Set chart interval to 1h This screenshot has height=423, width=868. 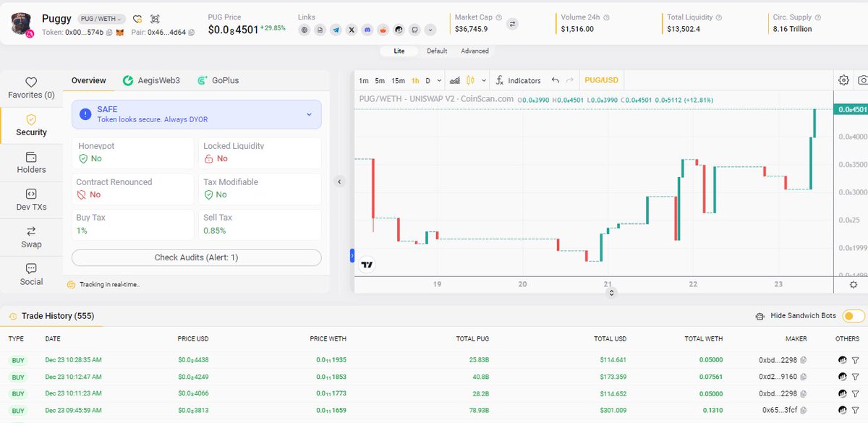click(415, 81)
